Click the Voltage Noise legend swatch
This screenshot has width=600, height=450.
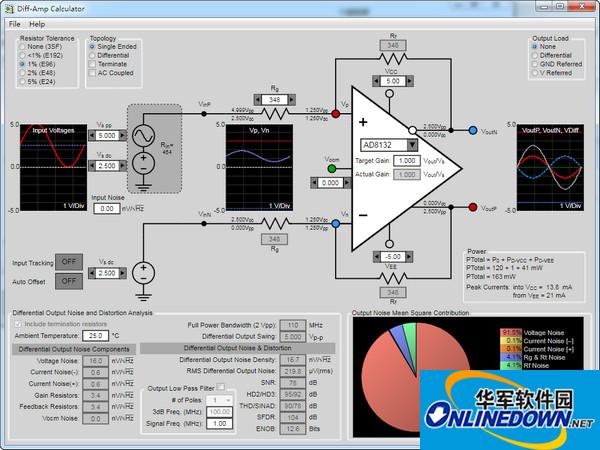pyautogui.click(x=511, y=333)
